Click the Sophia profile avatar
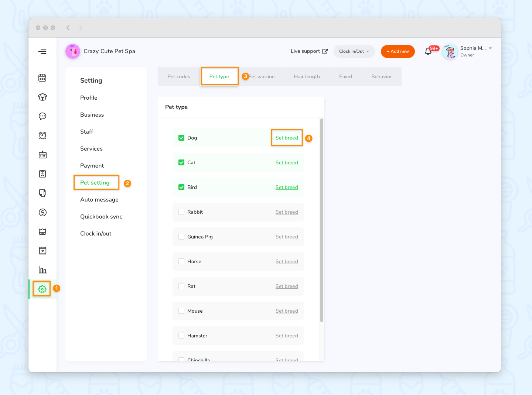 click(450, 51)
